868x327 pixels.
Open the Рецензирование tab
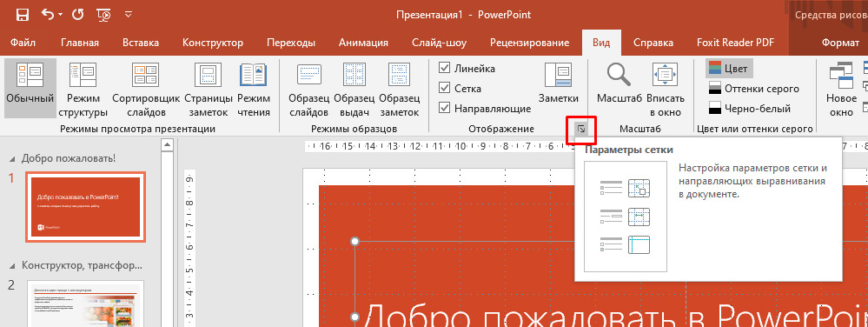(x=529, y=43)
